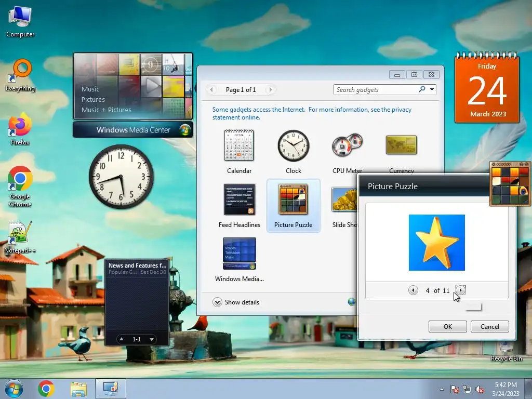Screen dimensions: 532x399
Task: Click the Picture Puzzle desktop gadget
Action: (510, 184)
